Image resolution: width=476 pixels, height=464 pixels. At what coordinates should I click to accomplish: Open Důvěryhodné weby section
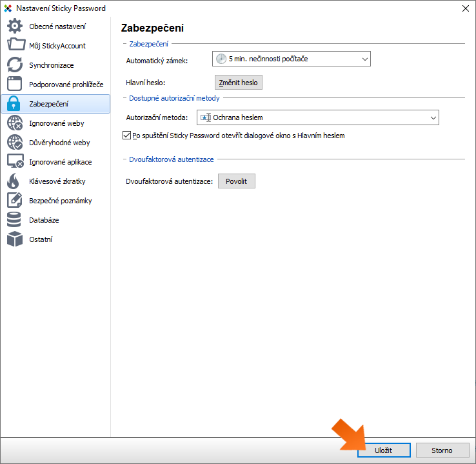55,143
